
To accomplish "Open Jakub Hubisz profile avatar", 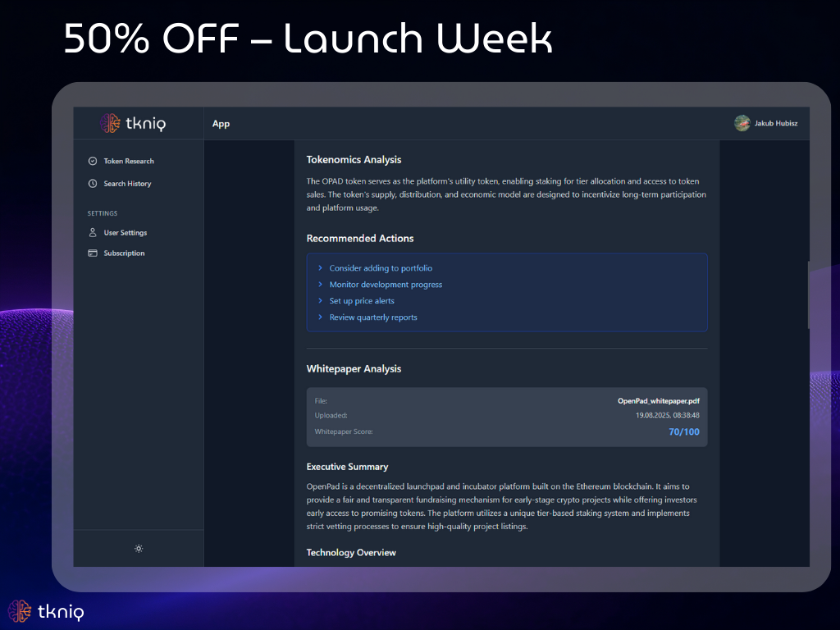I will (x=742, y=123).
